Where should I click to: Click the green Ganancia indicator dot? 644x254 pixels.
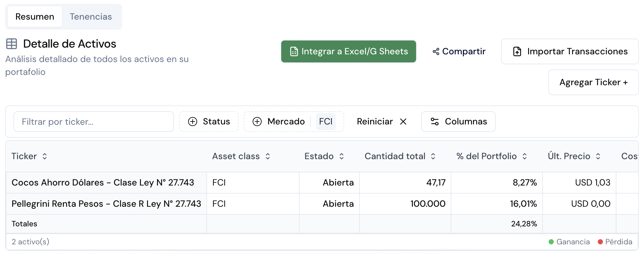pos(551,241)
